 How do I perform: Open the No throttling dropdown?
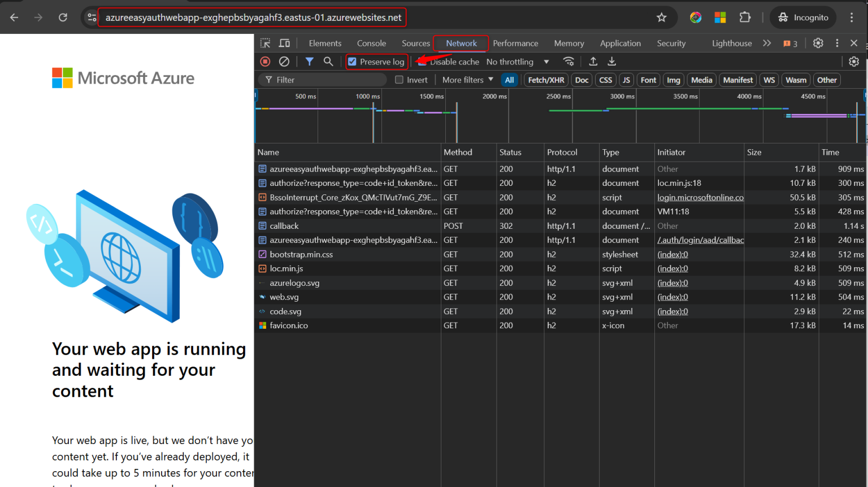pos(517,62)
